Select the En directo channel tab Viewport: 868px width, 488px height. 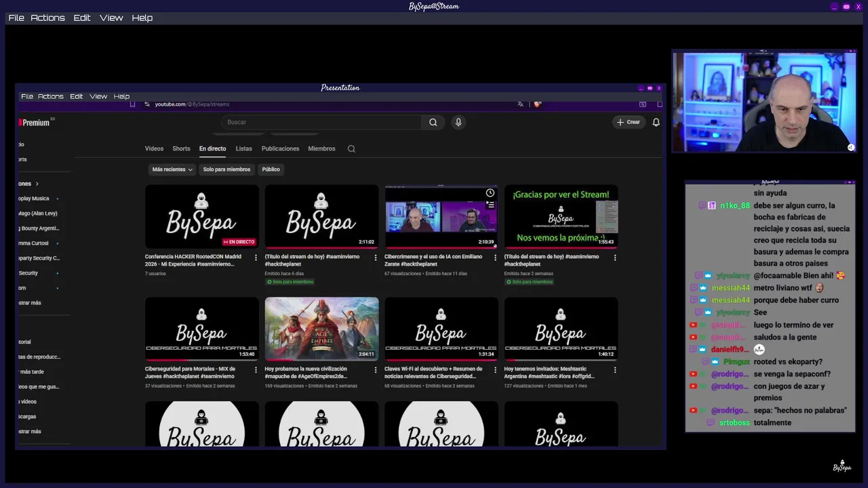[x=212, y=148]
